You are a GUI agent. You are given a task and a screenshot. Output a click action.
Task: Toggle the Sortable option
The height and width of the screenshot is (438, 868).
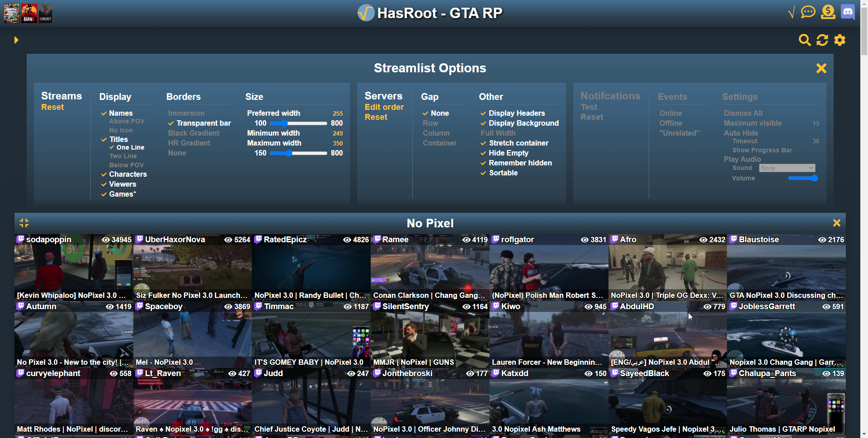coord(499,173)
